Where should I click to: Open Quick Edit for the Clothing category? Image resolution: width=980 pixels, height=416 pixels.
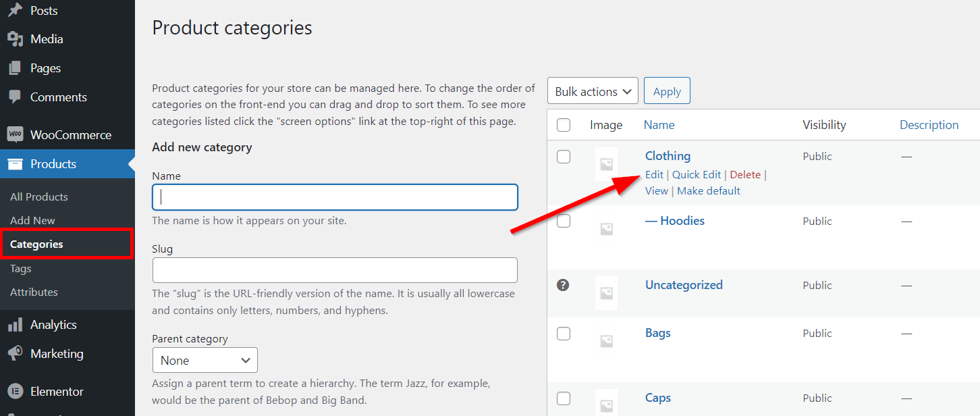click(697, 174)
